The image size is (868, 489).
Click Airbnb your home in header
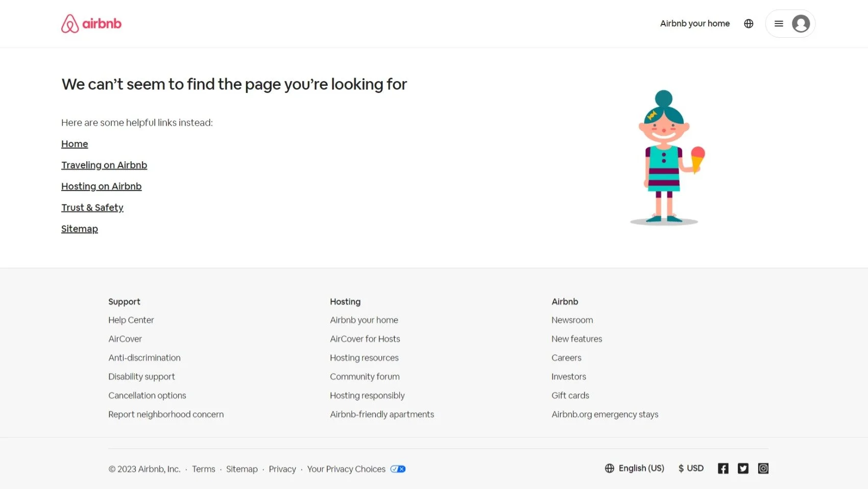coord(695,23)
